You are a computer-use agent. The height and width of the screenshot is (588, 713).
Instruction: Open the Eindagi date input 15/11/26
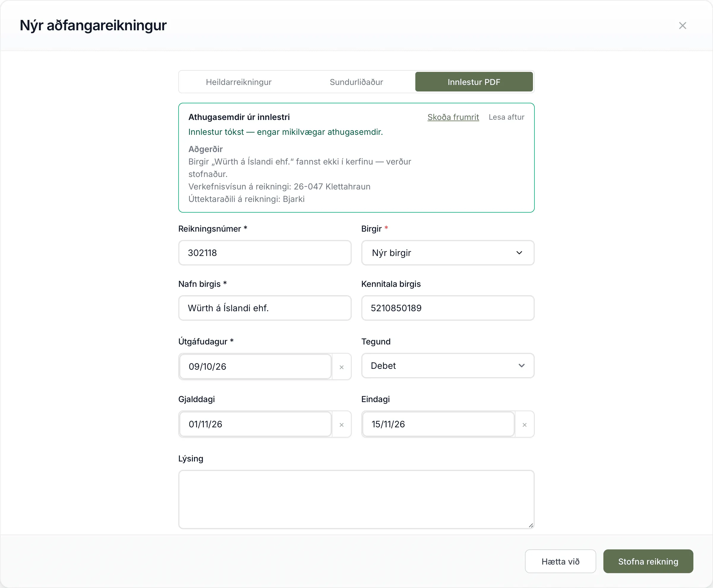438,424
